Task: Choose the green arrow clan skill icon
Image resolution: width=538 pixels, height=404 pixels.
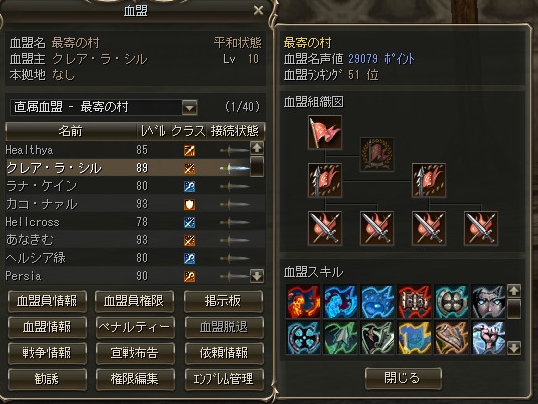Action: [340, 338]
